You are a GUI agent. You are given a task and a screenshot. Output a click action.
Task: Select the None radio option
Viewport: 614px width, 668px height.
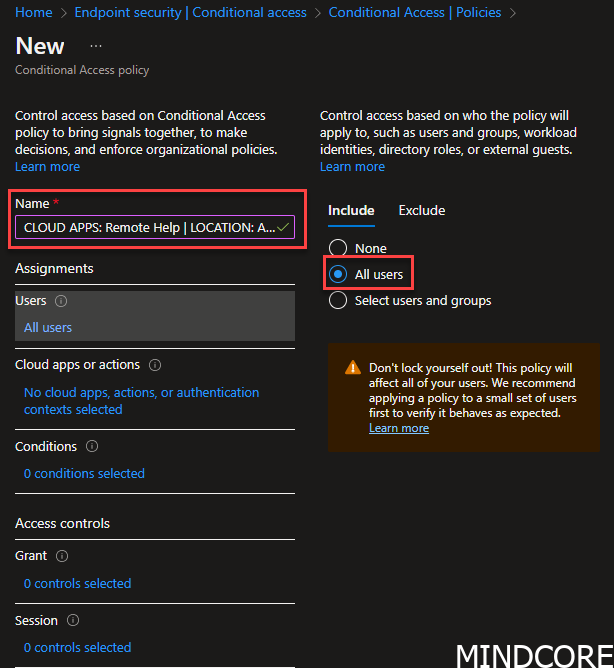[338, 248]
